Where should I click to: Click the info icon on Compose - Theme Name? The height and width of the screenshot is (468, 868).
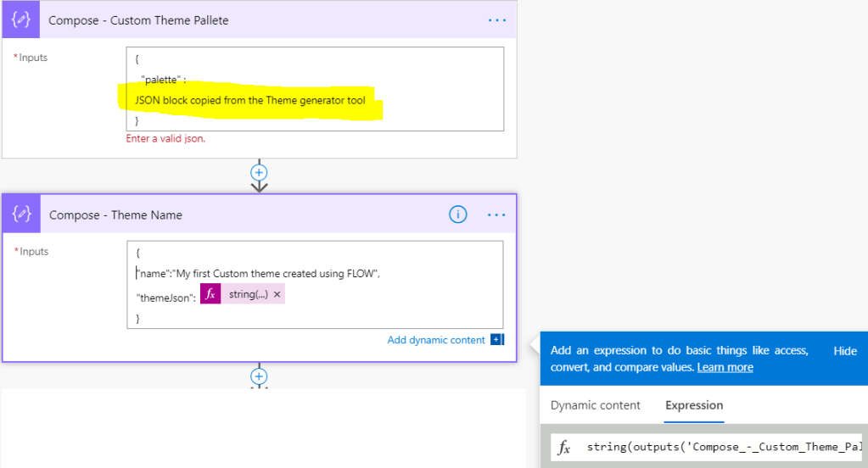pos(457,214)
